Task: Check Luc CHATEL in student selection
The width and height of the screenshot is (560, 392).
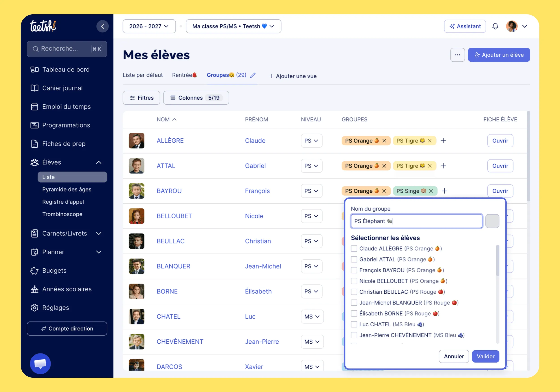Action: [x=354, y=324]
